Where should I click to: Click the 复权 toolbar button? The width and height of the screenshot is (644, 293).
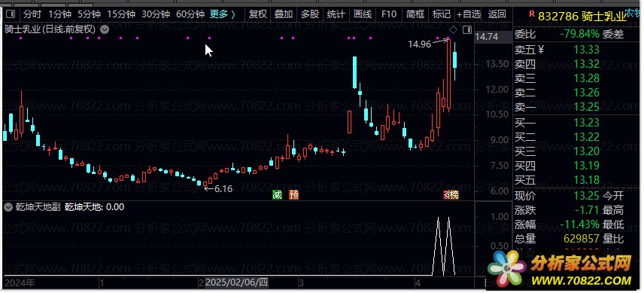click(x=258, y=14)
